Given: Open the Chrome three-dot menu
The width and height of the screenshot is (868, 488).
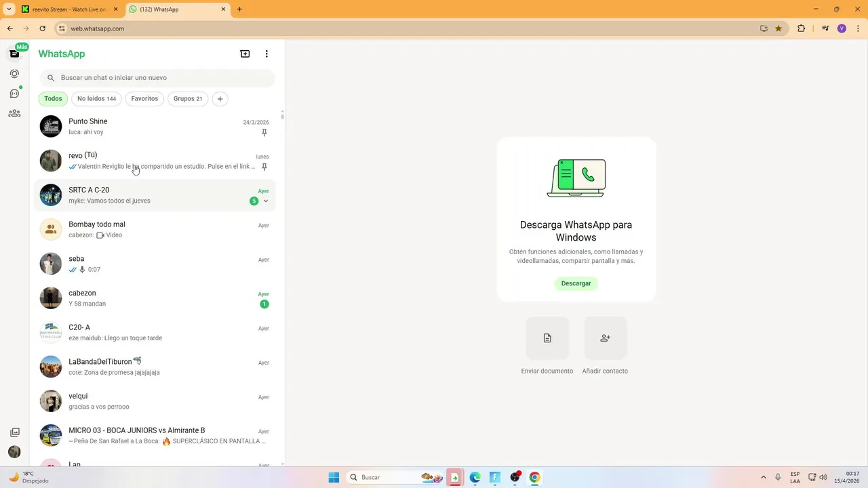Looking at the screenshot, I should (x=858, y=28).
